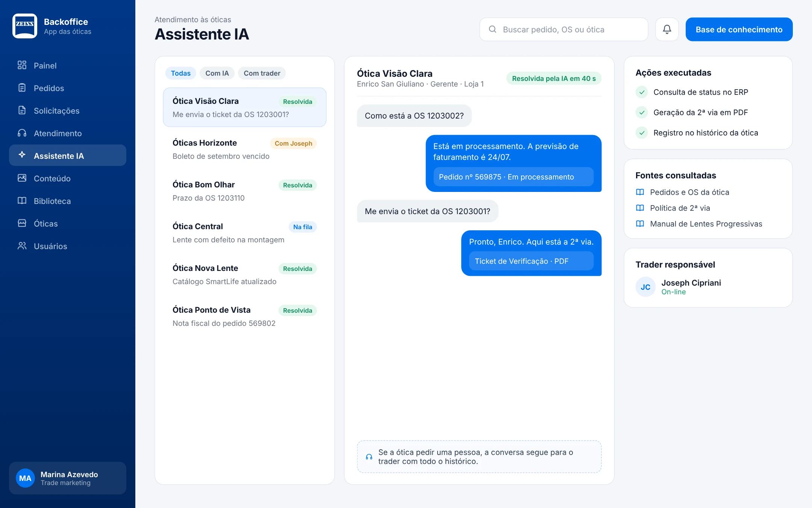Image resolution: width=812 pixels, height=508 pixels.
Task: Click the Óticas store icon
Action: [22, 223]
